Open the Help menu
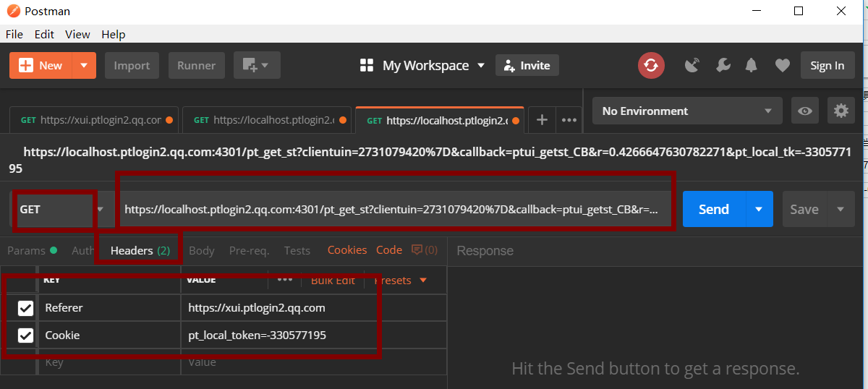This screenshot has height=389, width=868. tap(114, 34)
